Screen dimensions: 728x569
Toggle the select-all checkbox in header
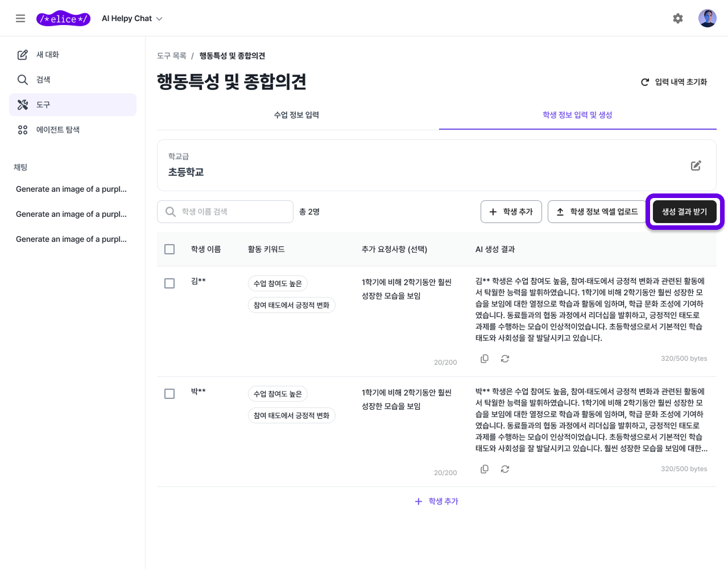coord(169,249)
